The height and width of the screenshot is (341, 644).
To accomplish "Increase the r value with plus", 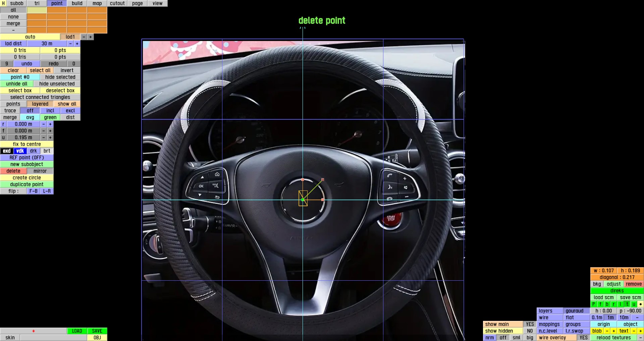I will pos(50,124).
